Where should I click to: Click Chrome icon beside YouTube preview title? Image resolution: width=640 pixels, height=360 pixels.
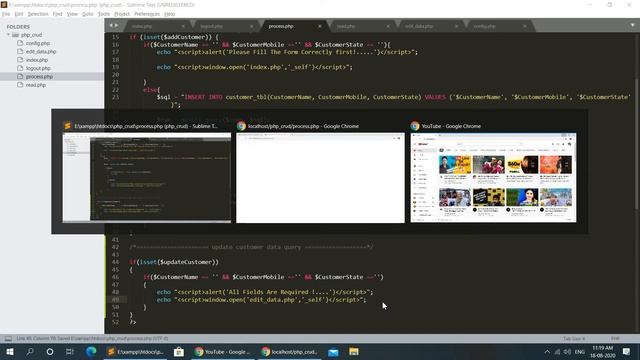(415, 126)
